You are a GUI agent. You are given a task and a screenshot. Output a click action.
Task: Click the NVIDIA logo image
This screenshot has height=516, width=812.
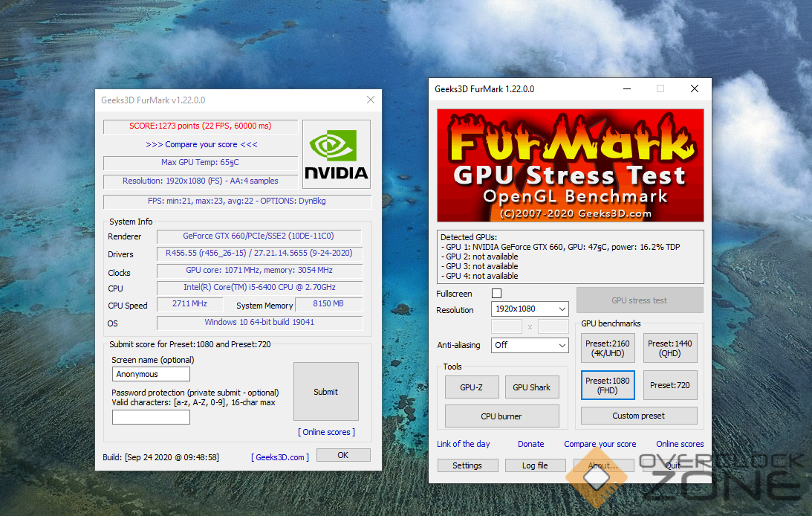click(x=337, y=154)
